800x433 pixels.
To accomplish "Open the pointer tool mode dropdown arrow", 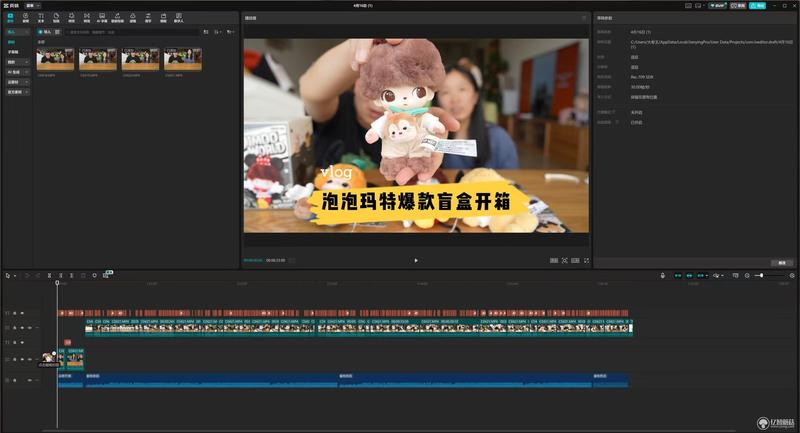I will (15, 276).
